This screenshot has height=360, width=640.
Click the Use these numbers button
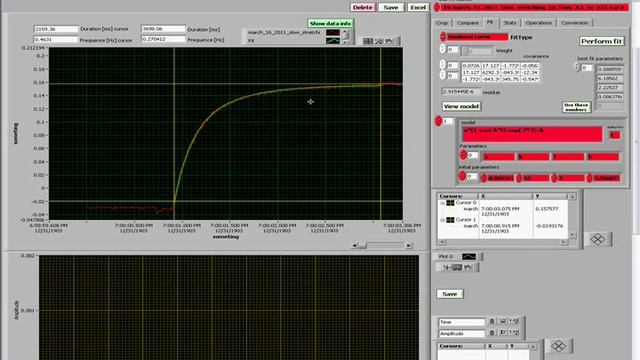pyautogui.click(x=576, y=107)
